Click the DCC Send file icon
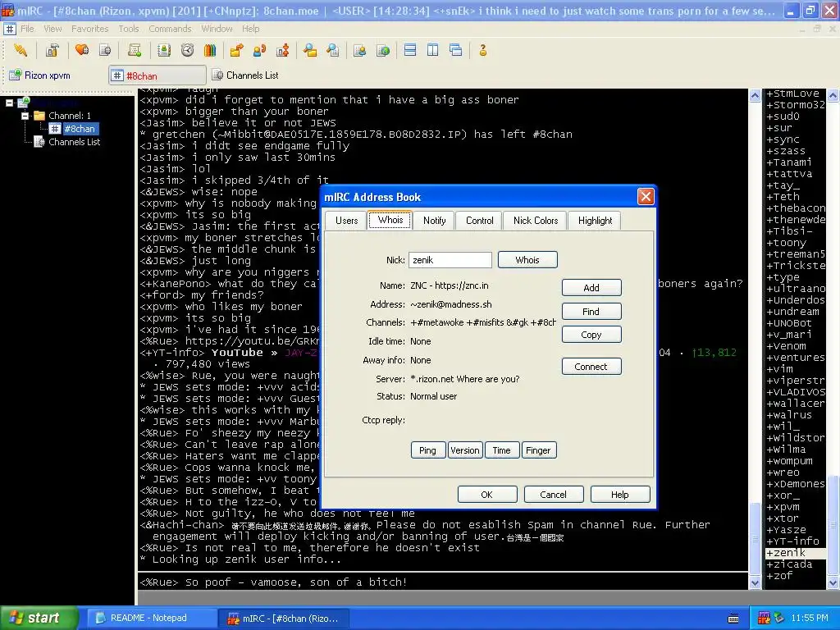Image resolution: width=840 pixels, height=630 pixels. 236,50
